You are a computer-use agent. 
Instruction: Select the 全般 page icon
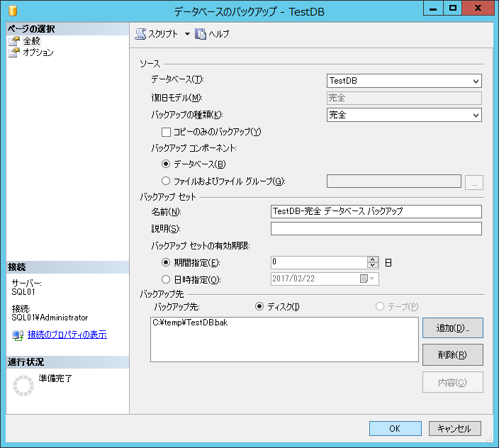14,41
